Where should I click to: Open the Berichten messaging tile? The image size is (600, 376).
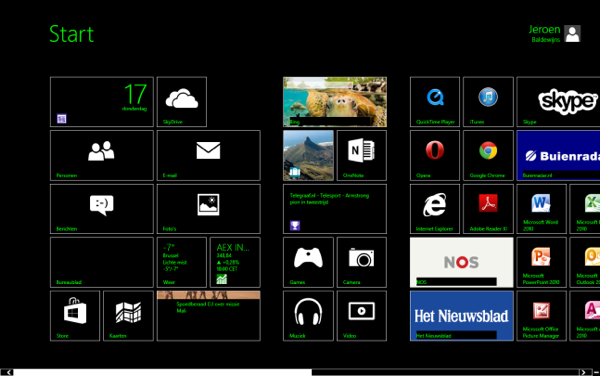(x=102, y=209)
